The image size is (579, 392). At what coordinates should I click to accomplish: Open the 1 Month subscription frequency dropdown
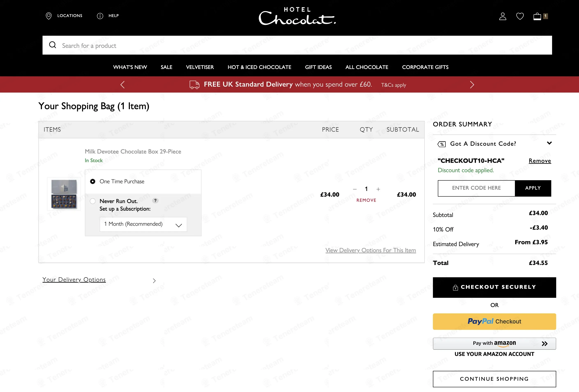pyautogui.click(x=143, y=224)
